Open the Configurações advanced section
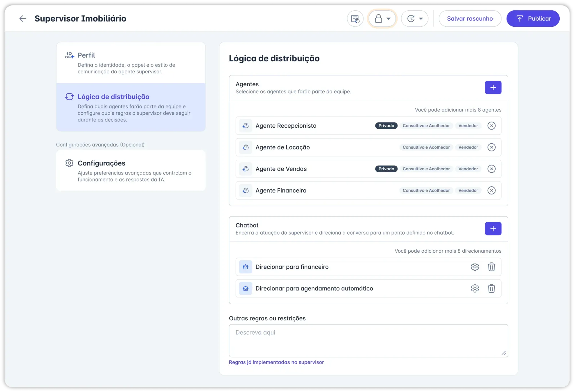The width and height of the screenshot is (574, 392). (131, 171)
